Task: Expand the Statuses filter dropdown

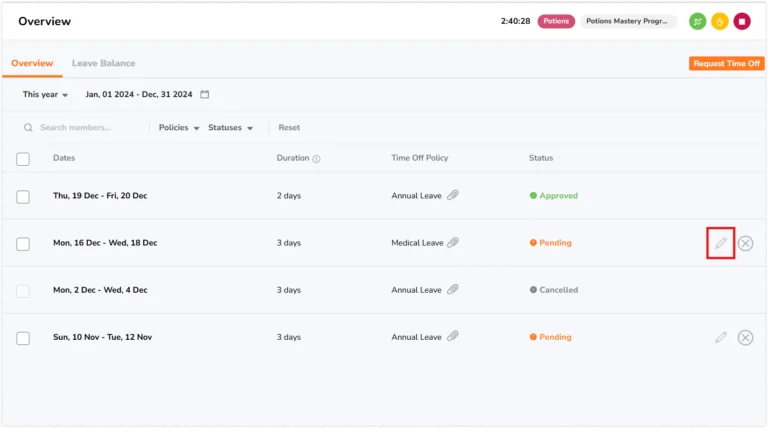Action: (x=230, y=128)
